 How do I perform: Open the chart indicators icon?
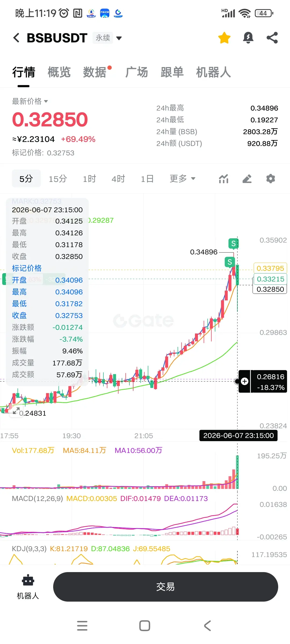tap(224, 179)
